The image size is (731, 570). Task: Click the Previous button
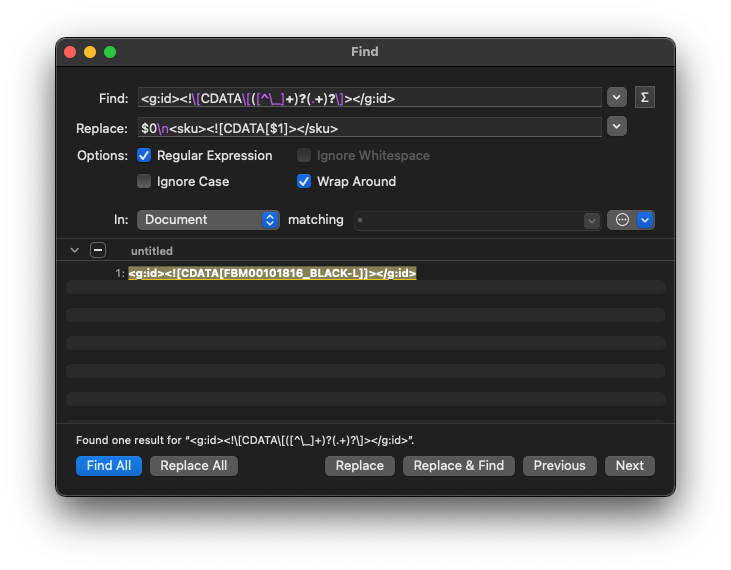559,466
